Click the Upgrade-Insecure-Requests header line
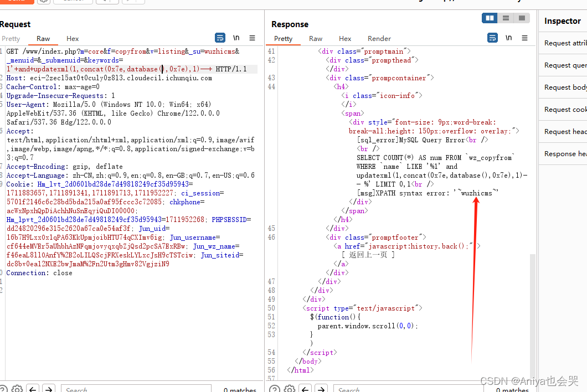The image size is (587, 392). coord(61,96)
